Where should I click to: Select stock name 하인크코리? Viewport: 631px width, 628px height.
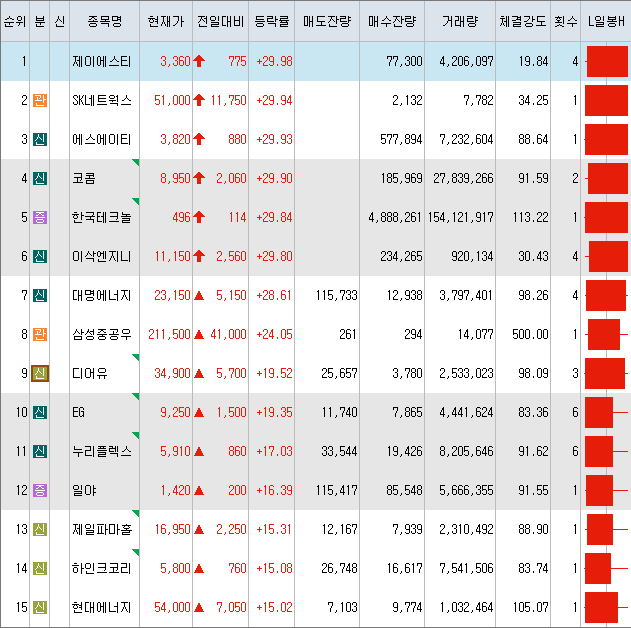(x=102, y=568)
